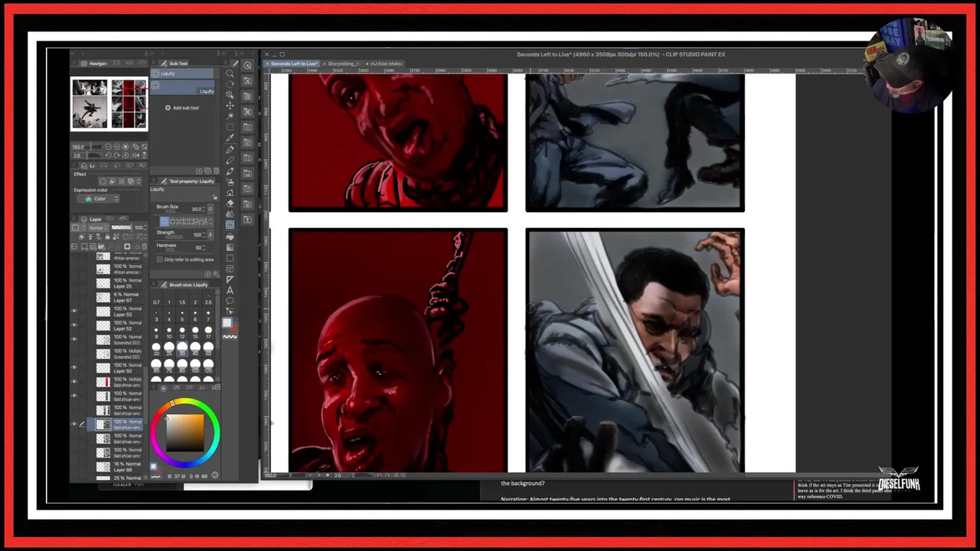Zoom out in Navigator panel
This screenshot has height=551, width=980.
pos(108,147)
